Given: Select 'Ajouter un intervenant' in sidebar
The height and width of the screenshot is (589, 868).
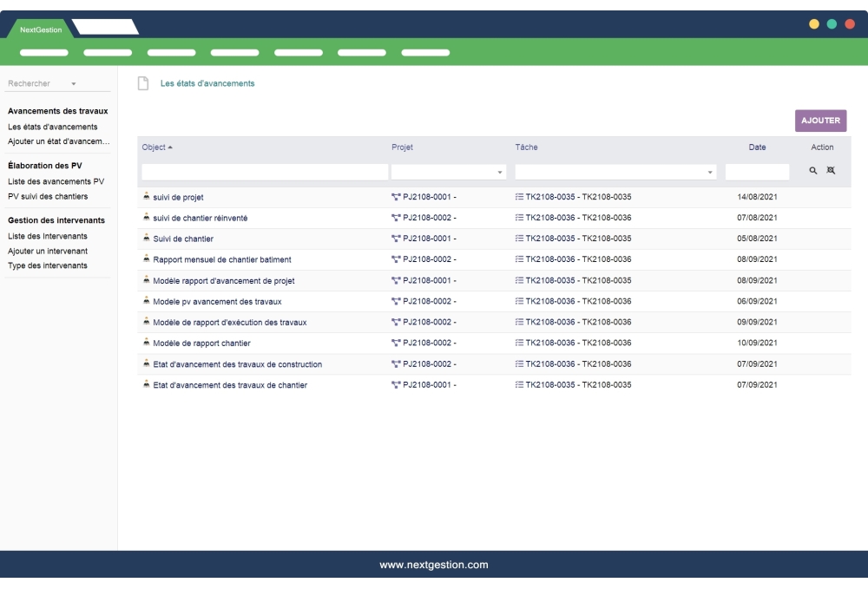Looking at the screenshot, I should click(x=53, y=251).
